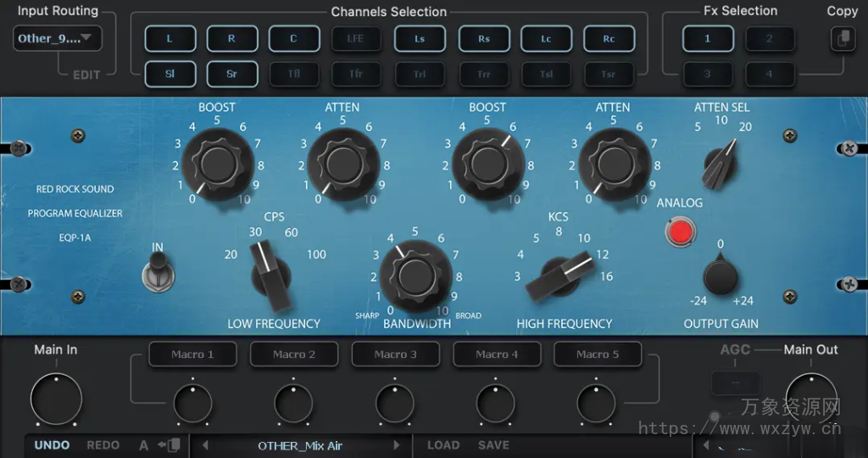Click the knob under Macro 1
The height and width of the screenshot is (458, 868).
[192, 404]
